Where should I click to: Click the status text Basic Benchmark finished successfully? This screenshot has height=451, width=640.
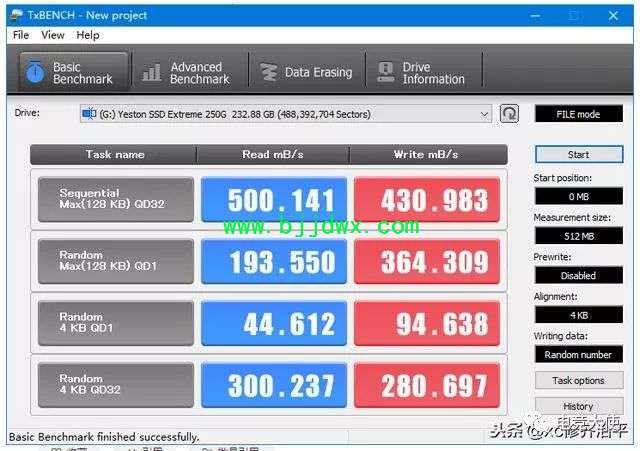click(x=104, y=437)
